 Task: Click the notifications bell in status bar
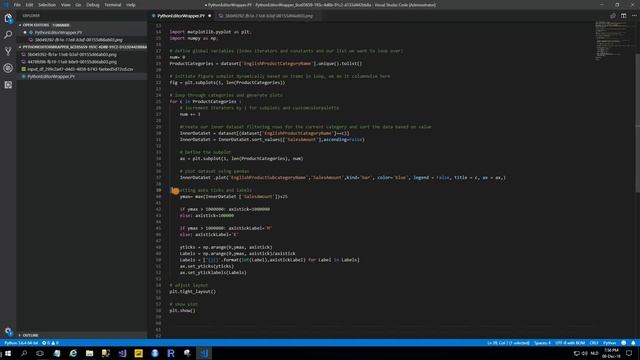pos(633,343)
